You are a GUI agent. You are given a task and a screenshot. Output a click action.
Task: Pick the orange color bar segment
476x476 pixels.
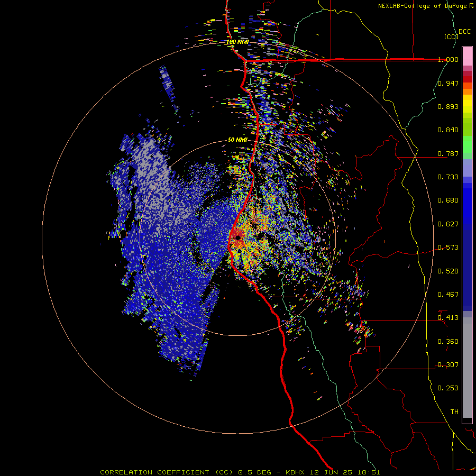(x=467, y=91)
